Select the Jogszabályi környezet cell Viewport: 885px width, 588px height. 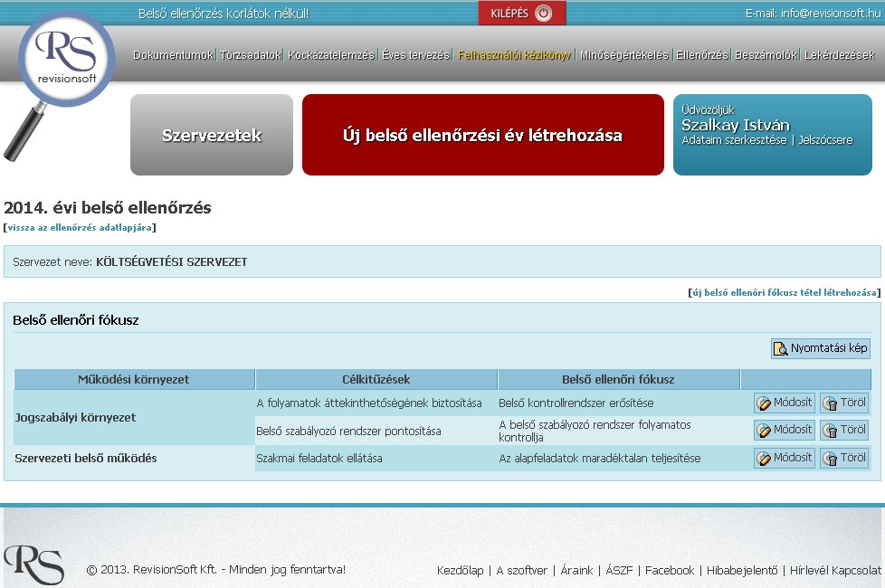coord(134,418)
